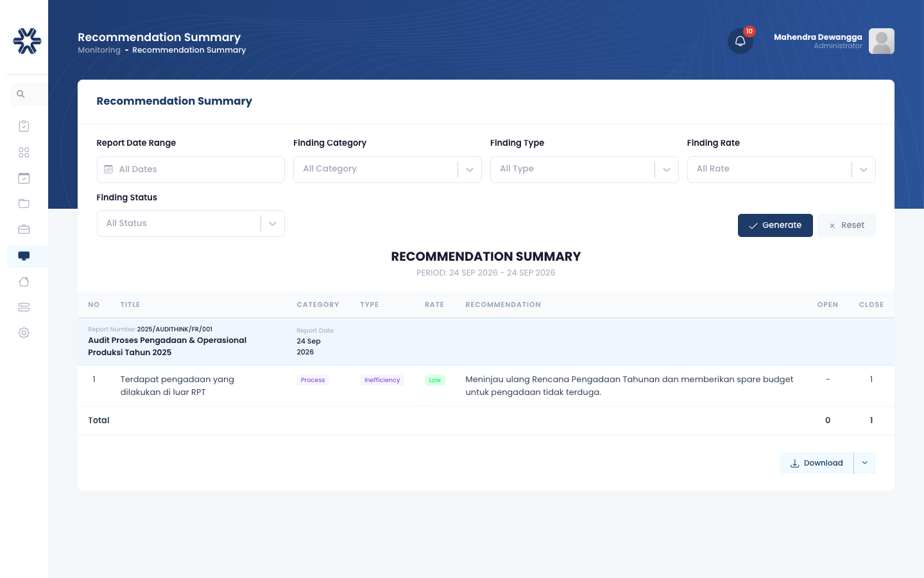Click the Process category tag
Screen dimensions: 924x578
(x=313, y=380)
